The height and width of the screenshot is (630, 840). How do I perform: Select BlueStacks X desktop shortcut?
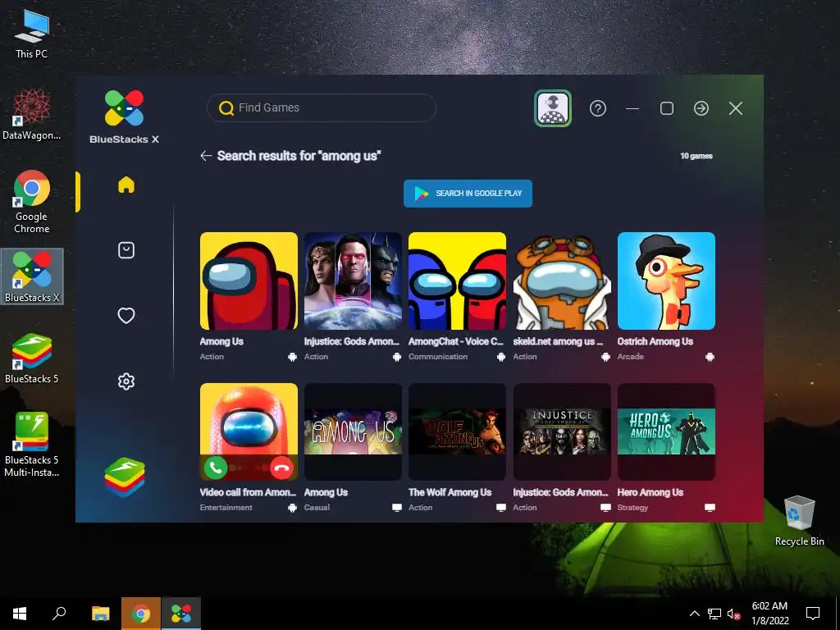click(32, 276)
